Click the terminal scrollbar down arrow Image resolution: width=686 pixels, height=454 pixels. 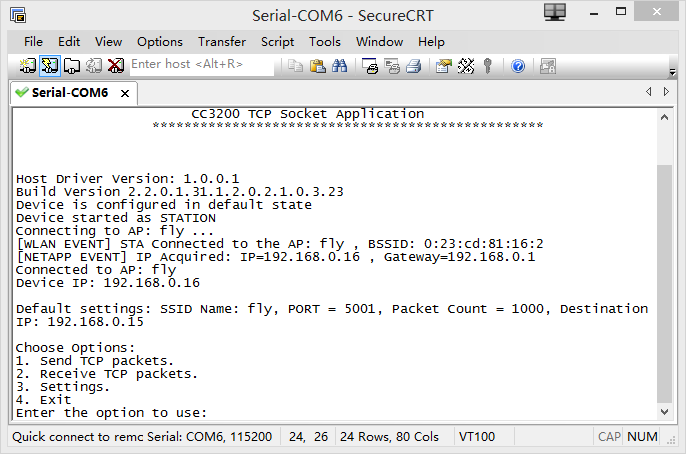666,412
